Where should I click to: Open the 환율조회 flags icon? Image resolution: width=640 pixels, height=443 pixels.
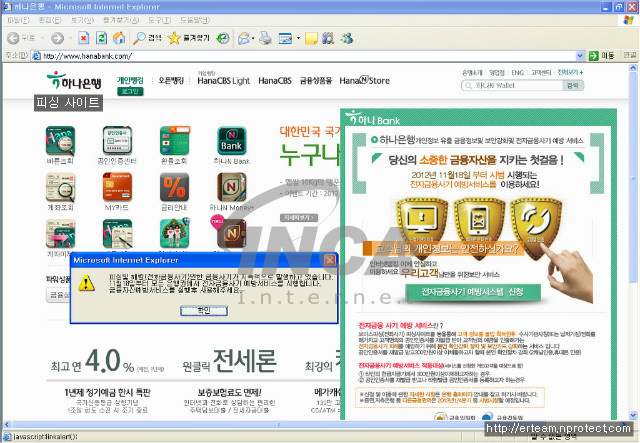(x=175, y=141)
